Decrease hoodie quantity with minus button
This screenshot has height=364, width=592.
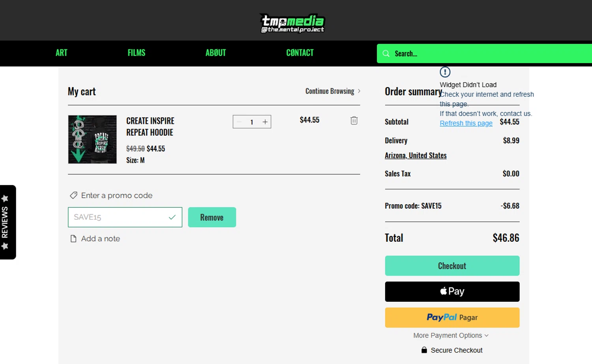[x=239, y=122]
